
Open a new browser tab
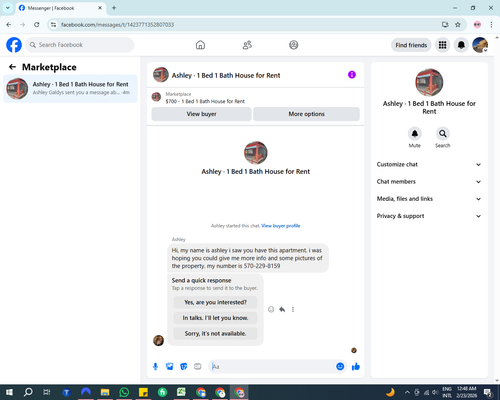[114, 8]
